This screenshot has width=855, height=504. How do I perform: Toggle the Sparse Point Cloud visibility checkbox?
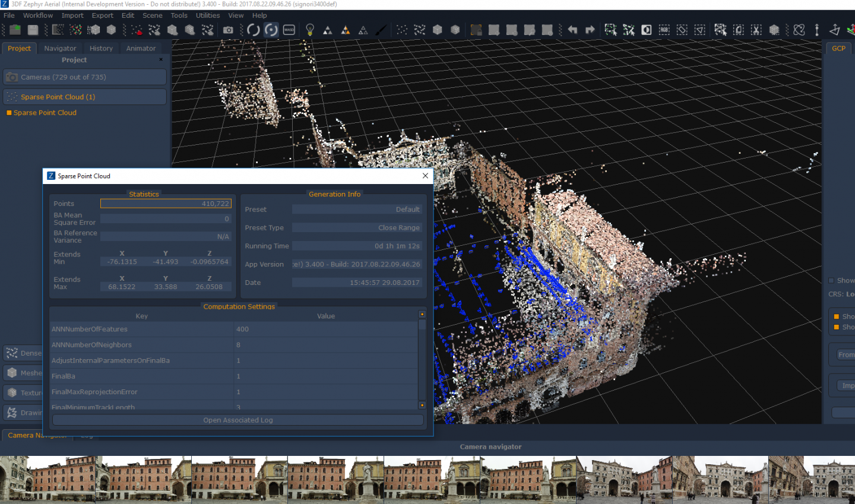click(9, 113)
